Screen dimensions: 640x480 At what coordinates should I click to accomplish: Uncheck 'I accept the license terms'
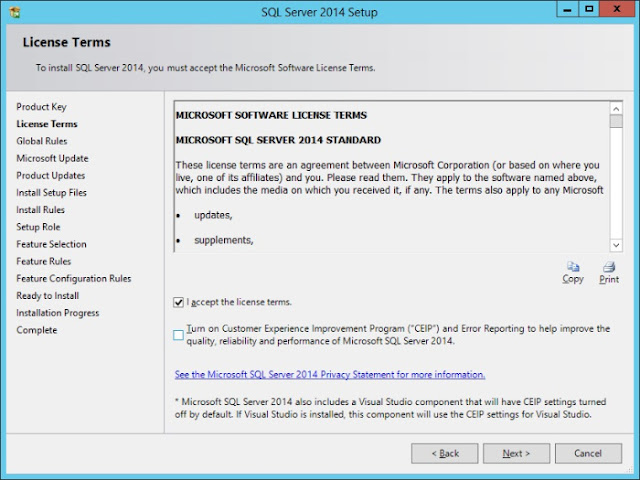pos(178,302)
